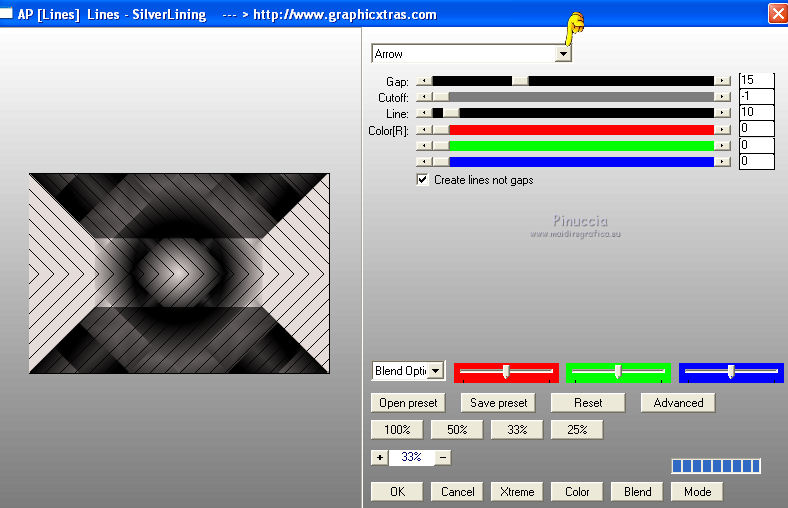
Task: Click the green blend color slider
Action: point(617,372)
